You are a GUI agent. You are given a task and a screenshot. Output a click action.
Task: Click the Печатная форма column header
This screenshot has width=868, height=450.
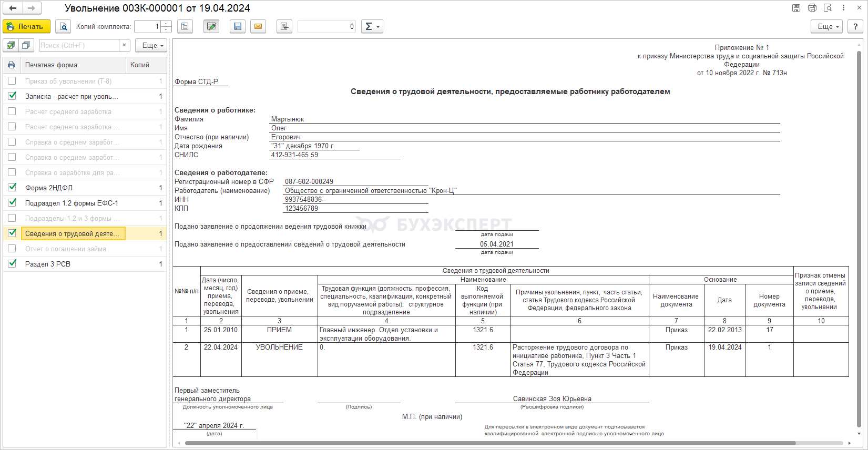coord(73,65)
